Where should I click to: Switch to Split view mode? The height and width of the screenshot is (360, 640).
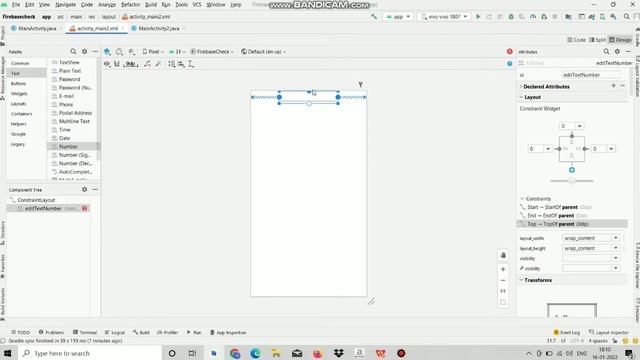(x=598, y=40)
